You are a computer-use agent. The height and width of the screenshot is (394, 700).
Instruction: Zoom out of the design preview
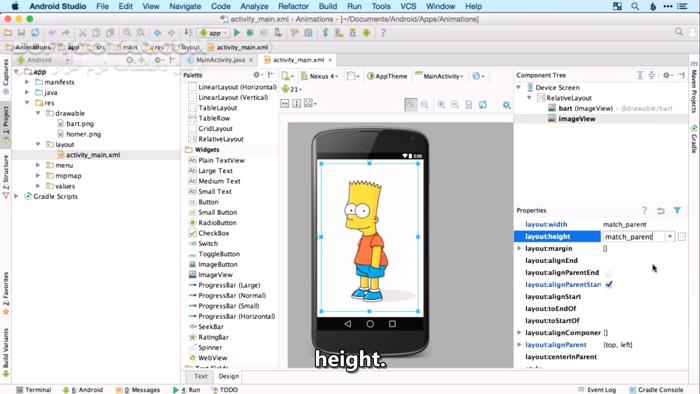(x=455, y=104)
